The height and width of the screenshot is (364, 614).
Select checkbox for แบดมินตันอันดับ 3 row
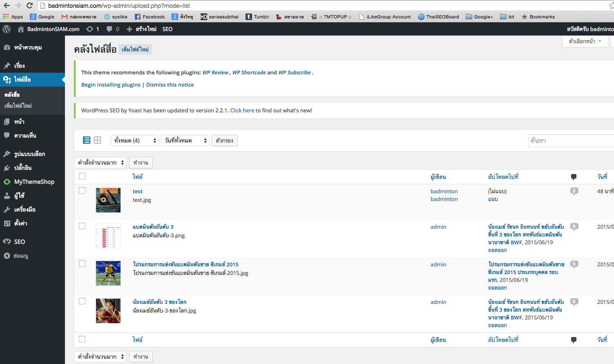tap(82, 226)
